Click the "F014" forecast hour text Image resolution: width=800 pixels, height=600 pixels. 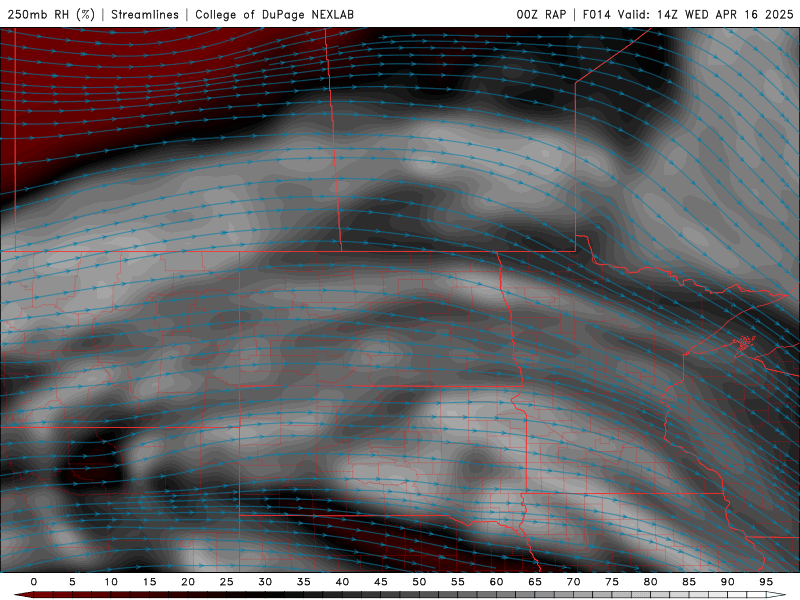[597, 14]
